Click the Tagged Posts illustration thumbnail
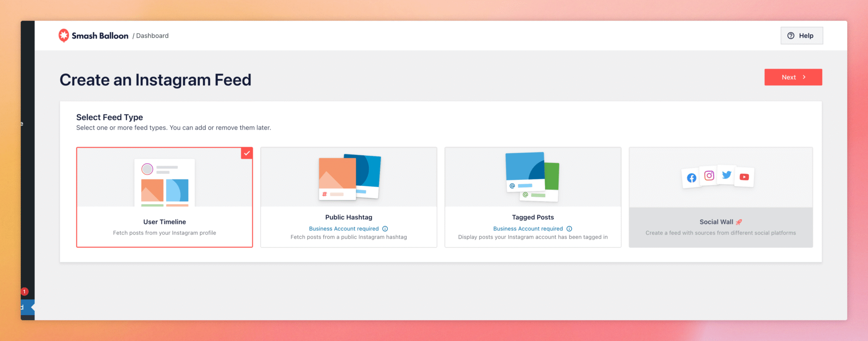868x341 pixels. pyautogui.click(x=532, y=176)
